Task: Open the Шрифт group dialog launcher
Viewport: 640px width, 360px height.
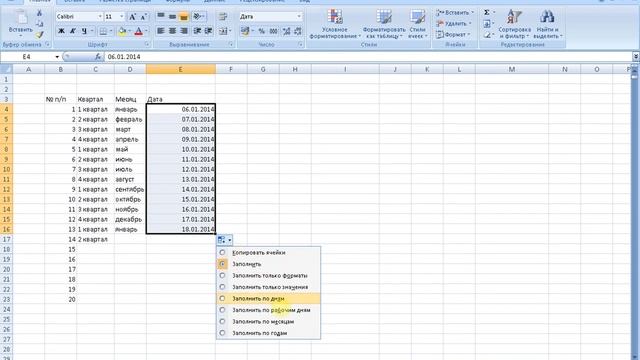Action: 147,44
